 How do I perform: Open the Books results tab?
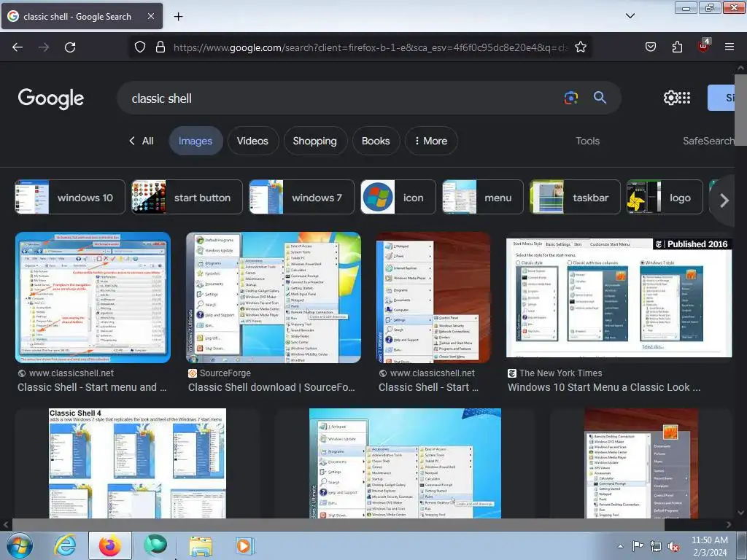[x=376, y=141]
